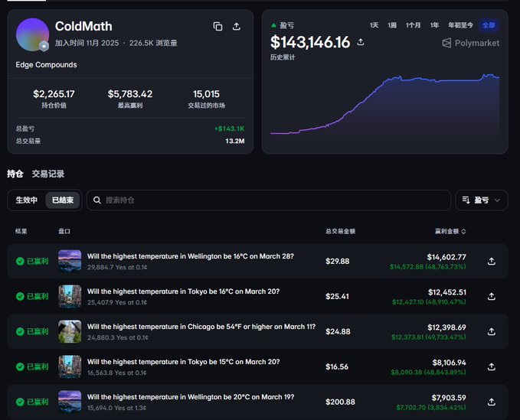This screenshot has width=520, height=420.
Task: Click 已赢利 check icon for Tokyo 15°C
Action: click(20, 366)
